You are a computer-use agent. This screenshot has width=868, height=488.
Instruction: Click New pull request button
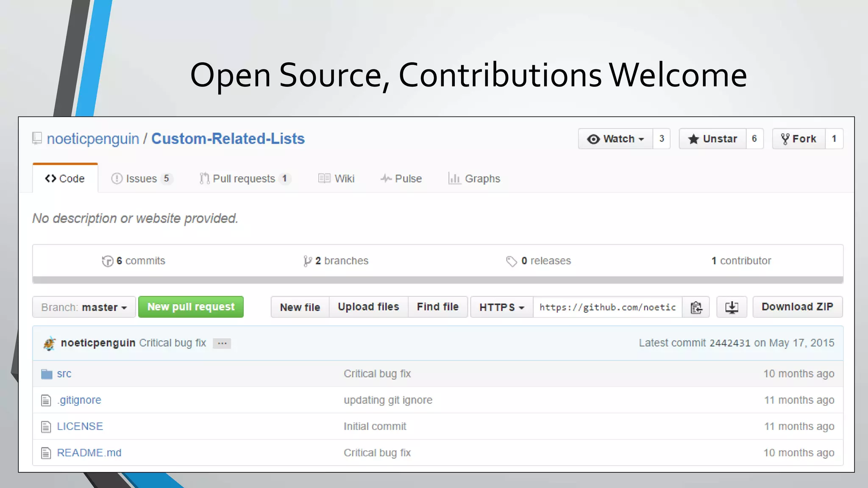(x=191, y=307)
